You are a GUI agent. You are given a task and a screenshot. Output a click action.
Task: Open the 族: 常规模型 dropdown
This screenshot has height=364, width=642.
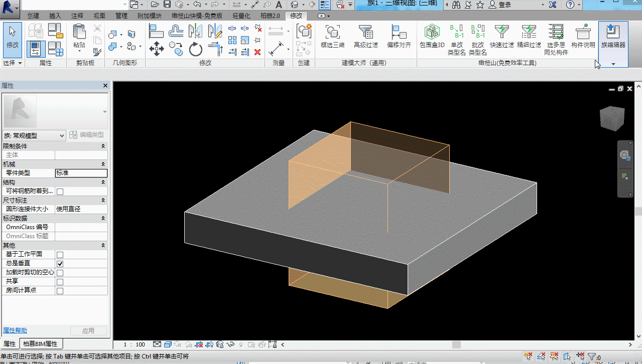tap(34, 135)
